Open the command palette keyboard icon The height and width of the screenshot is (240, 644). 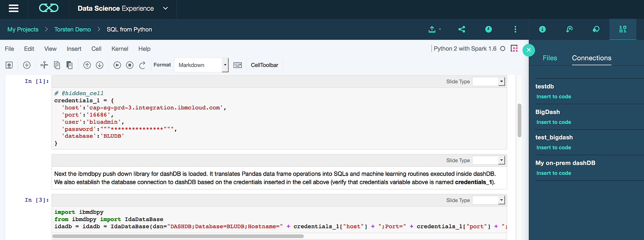(x=237, y=65)
